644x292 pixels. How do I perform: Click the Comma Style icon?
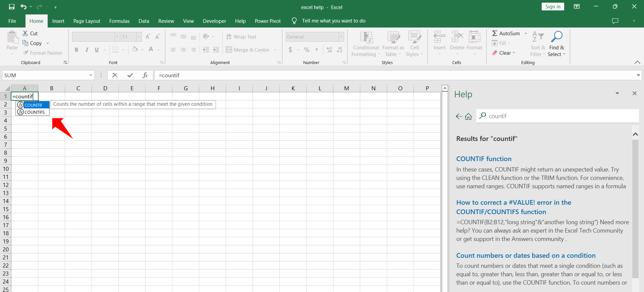[317, 50]
